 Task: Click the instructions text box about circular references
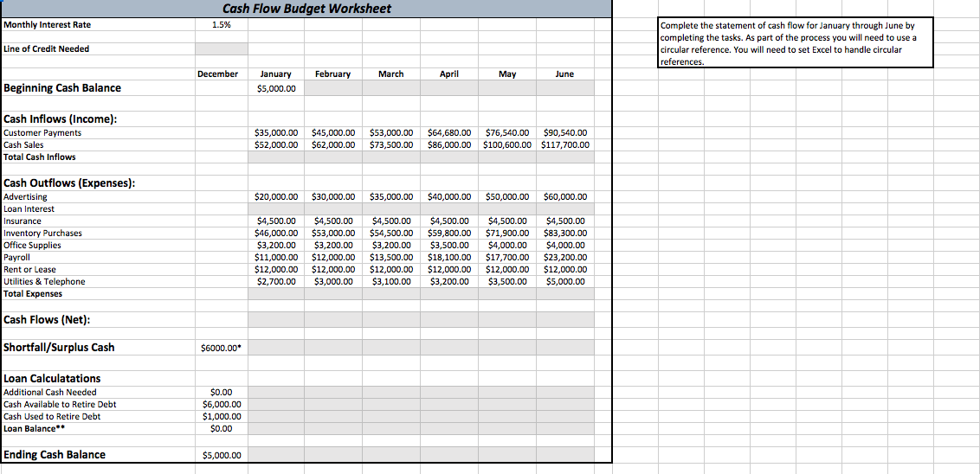coord(795,42)
